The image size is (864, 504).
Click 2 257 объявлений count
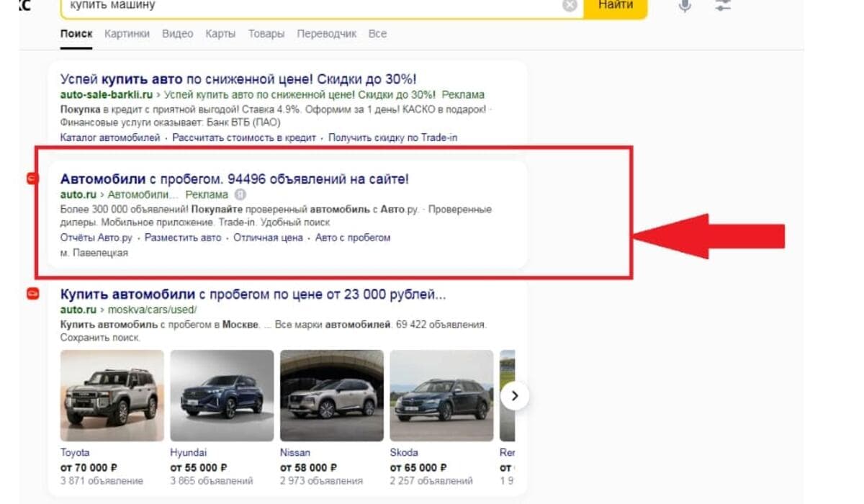pyautogui.click(x=431, y=480)
